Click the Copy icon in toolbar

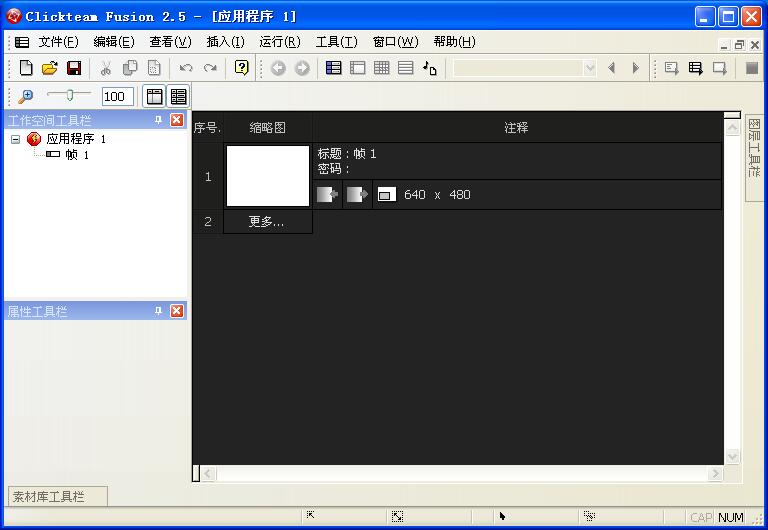130,68
